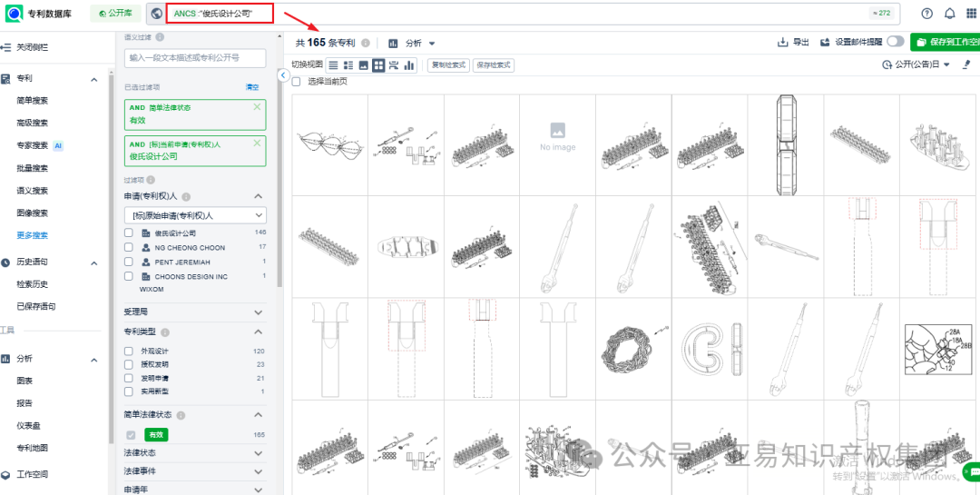Click the 保存到工作空间 button
Screen dimensions: 980x495
946,43
